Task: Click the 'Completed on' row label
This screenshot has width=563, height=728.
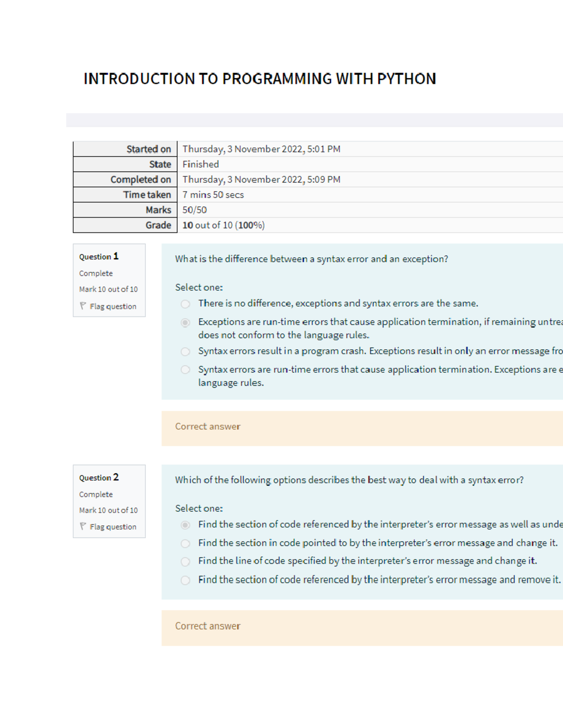Action: pyautogui.click(x=141, y=180)
